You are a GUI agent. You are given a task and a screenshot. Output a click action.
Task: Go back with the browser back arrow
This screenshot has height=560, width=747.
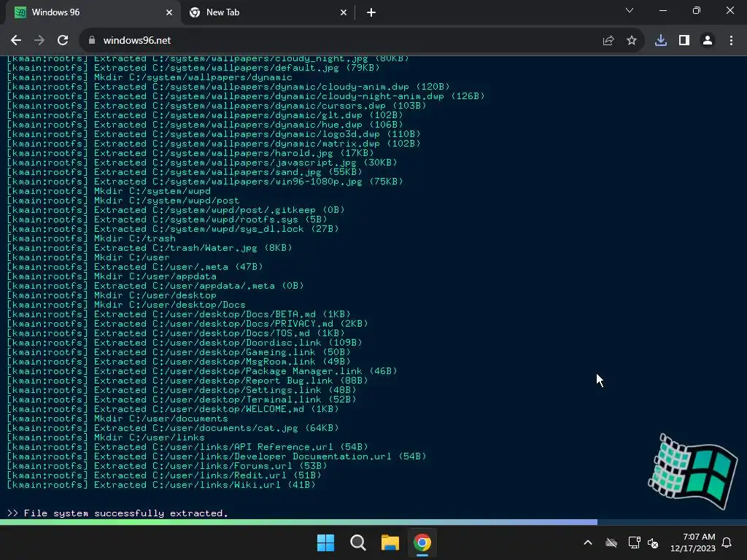coord(16,41)
